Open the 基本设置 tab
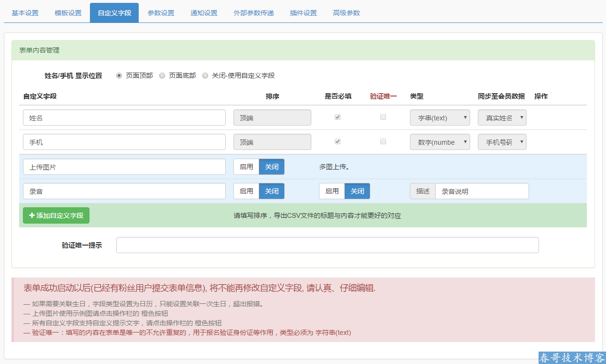This screenshot has height=364, width=606. pyautogui.click(x=25, y=13)
